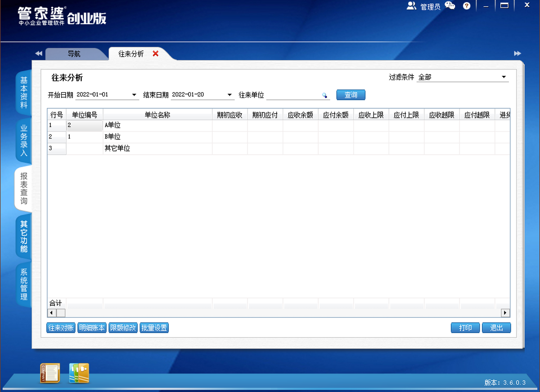Close the 往来分析 tab with red X
The width and height of the screenshot is (540, 392).
click(x=156, y=53)
